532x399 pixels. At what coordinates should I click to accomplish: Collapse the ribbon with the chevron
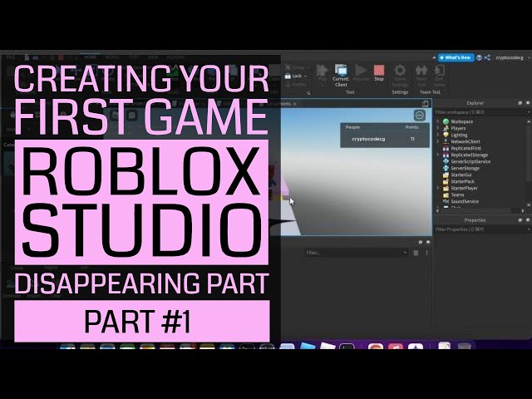pyautogui.click(x=434, y=58)
